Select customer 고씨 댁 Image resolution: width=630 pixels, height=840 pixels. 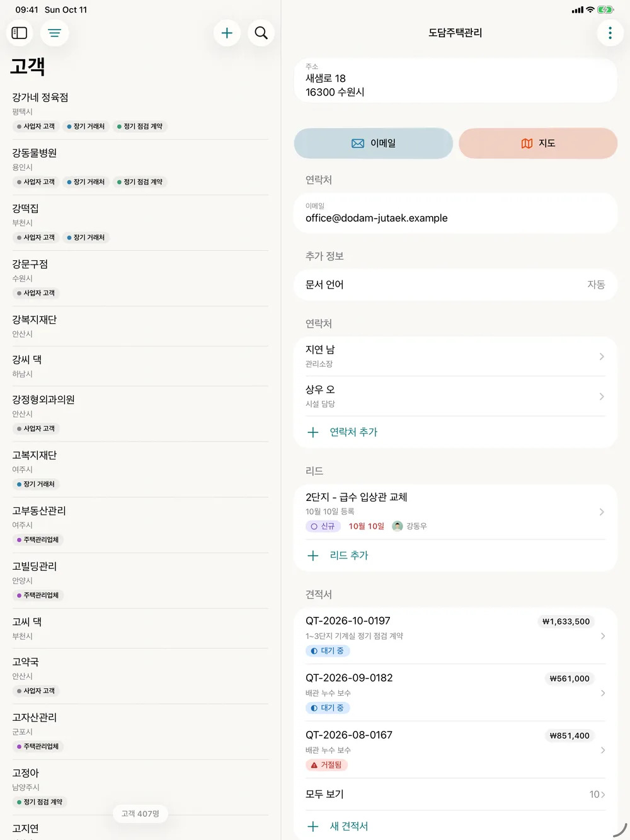coord(140,628)
